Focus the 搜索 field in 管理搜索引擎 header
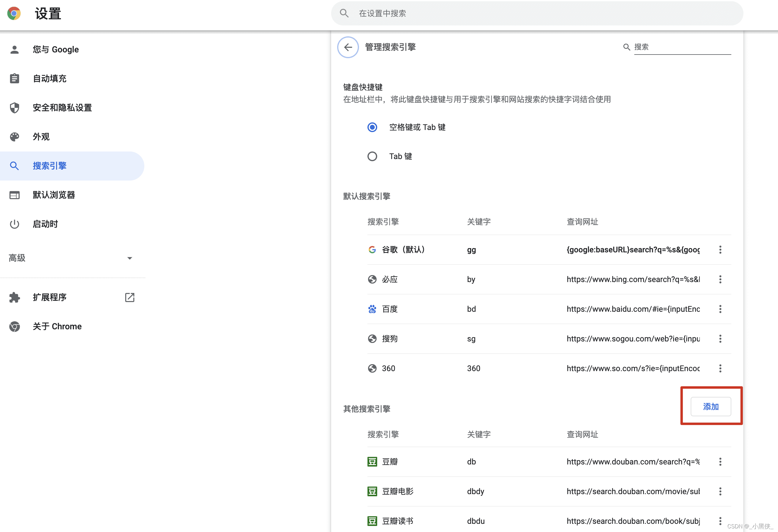The image size is (778, 532). coord(682,47)
